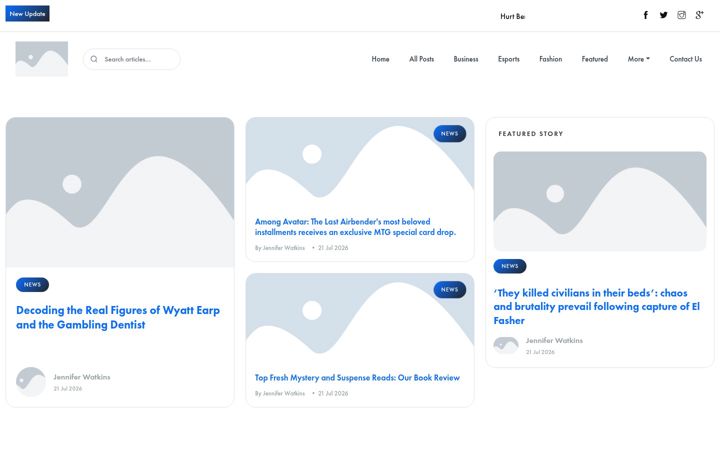
Task: Click Jennifer Watkins avatar under Wyatt Earp article
Action: (x=31, y=382)
